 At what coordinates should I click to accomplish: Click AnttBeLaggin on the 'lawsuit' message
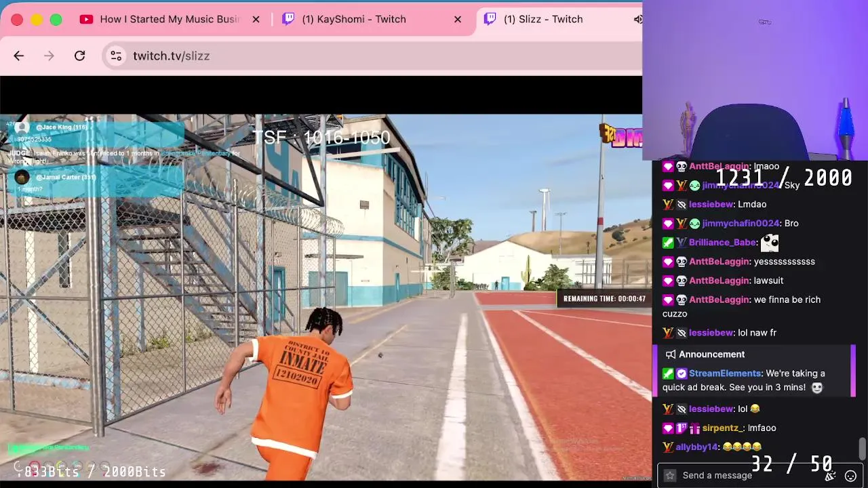pos(719,280)
